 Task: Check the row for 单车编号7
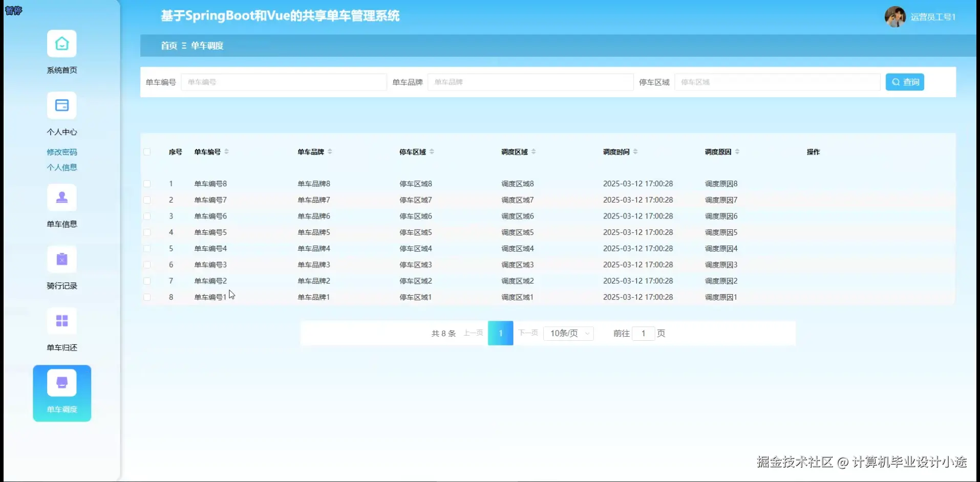[x=147, y=200]
